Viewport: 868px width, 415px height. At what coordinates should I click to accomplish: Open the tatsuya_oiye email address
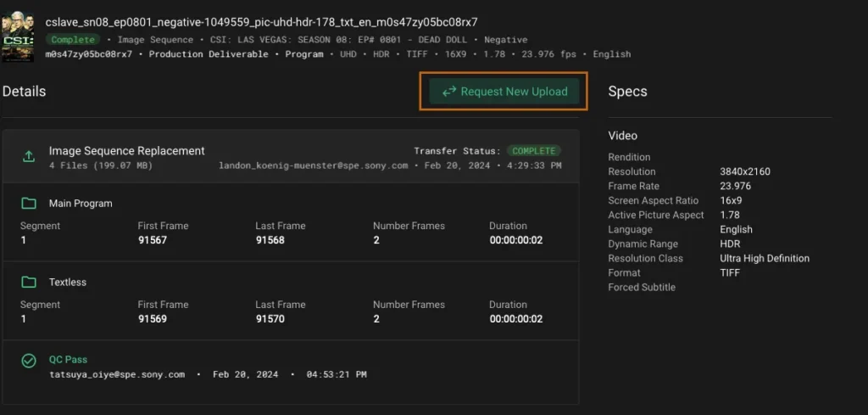tap(117, 374)
